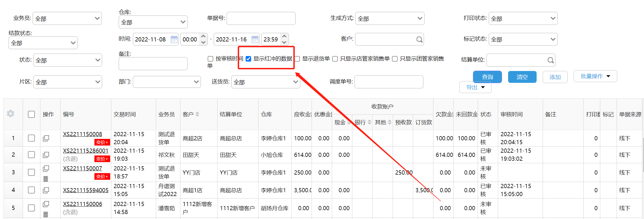This screenshot has width=644, height=219.
Task: Decrease the start time with down arrow
Action: [203, 42]
